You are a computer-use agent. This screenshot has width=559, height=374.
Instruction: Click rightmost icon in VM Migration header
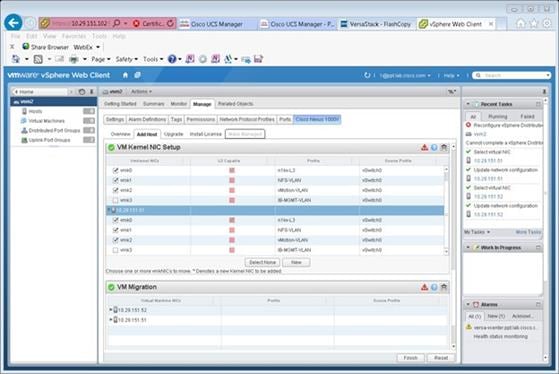coord(444,287)
